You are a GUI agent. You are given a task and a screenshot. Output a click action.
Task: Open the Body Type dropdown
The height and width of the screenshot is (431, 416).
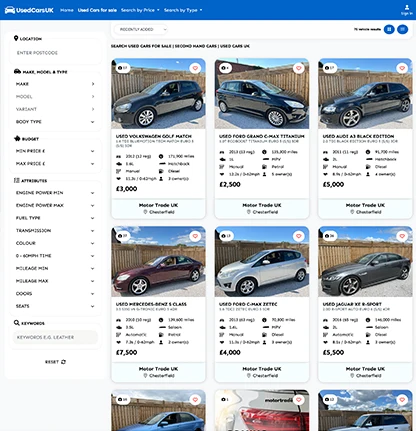[55, 122]
